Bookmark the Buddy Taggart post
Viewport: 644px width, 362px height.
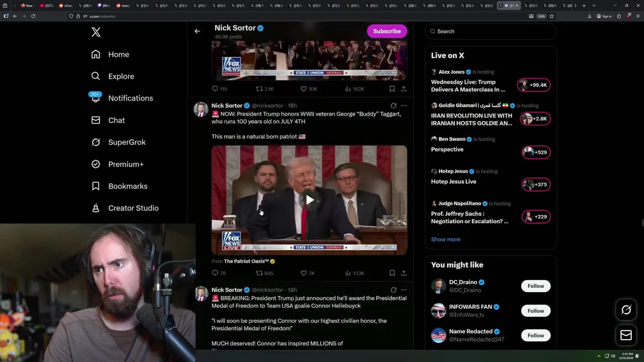[x=392, y=273]
